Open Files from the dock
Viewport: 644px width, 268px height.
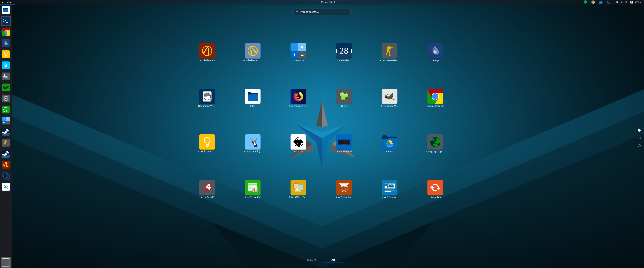point(6,10)
